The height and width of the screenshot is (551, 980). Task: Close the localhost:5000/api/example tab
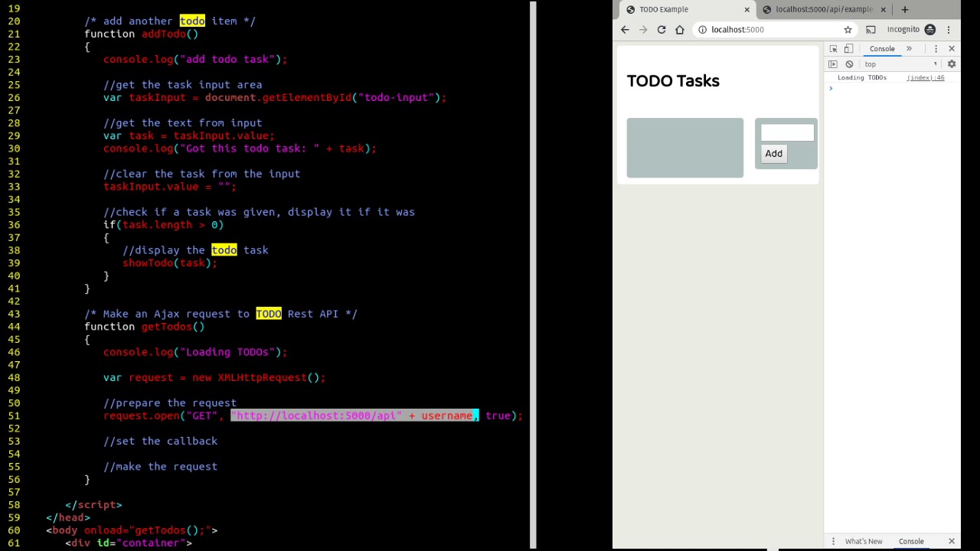tap(884, 9)
